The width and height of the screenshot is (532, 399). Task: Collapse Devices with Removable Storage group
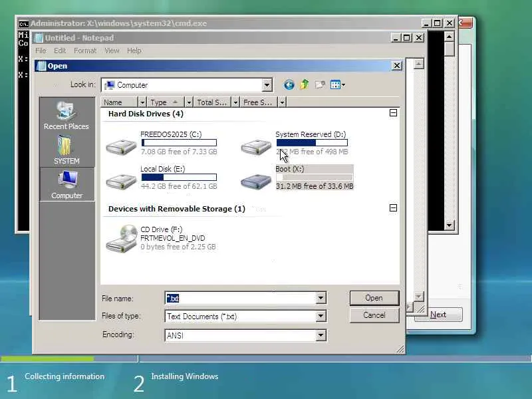(x=393, y=208)
